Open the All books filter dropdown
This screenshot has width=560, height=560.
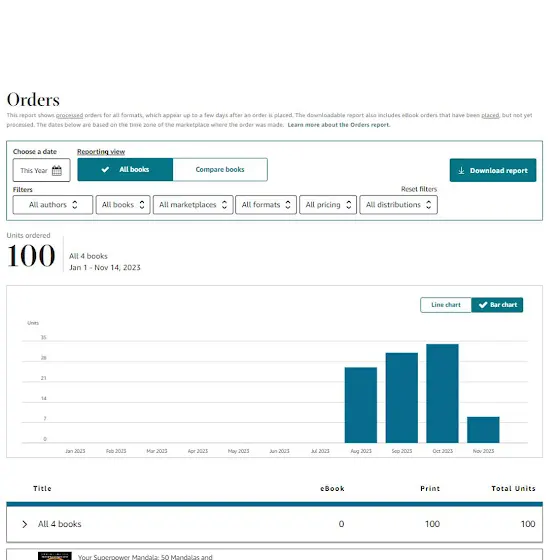pyautogui.click(x=123, y=205)
